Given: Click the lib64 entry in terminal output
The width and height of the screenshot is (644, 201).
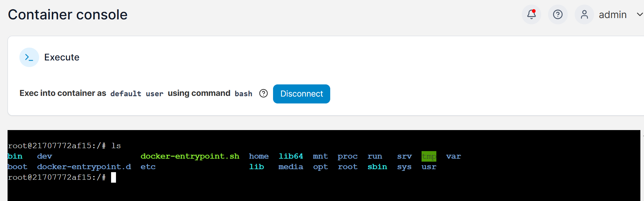Looking at the screenshot, I should coord(291,156).
